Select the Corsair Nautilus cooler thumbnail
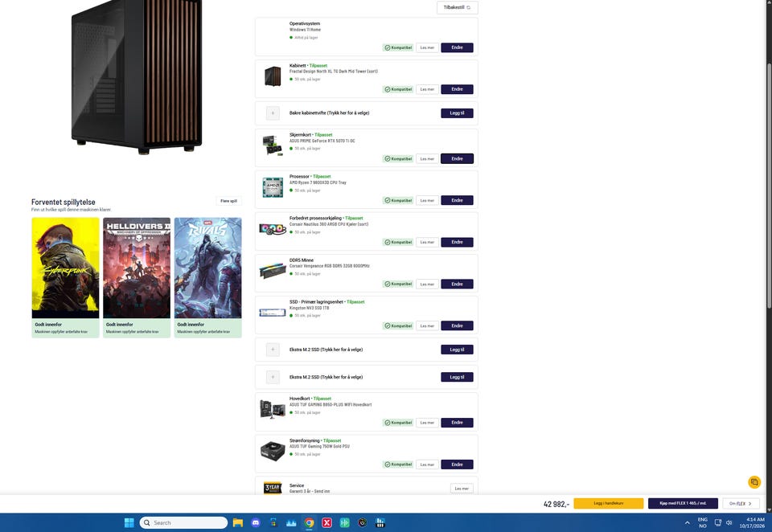The width and height of the screenshot is (772, 532). 273,229
